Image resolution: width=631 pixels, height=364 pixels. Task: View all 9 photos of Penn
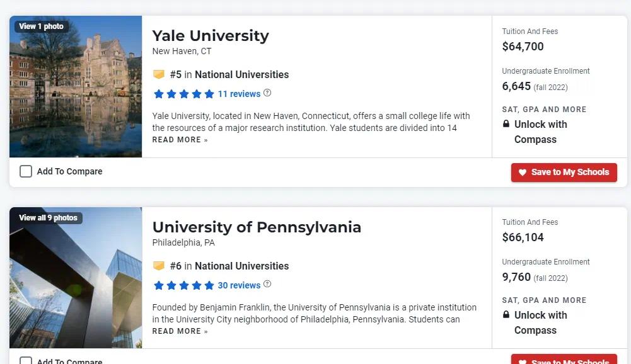(x=49, y=218)
